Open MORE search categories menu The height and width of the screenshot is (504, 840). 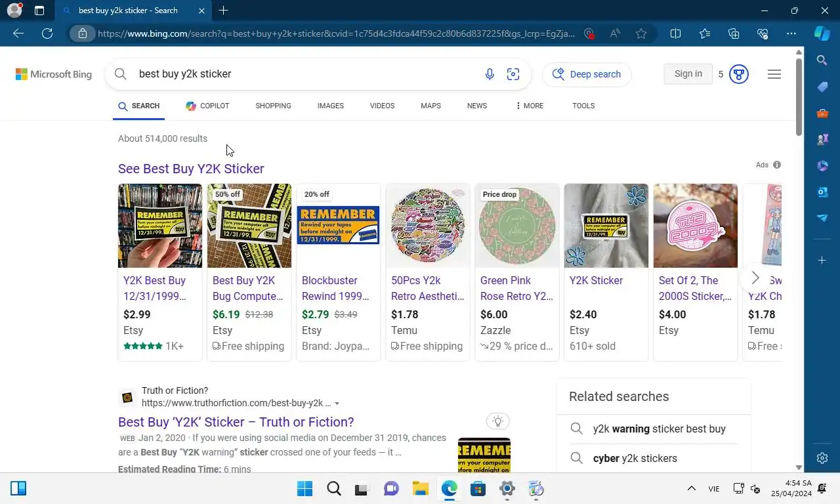click(x=530, y=106)
